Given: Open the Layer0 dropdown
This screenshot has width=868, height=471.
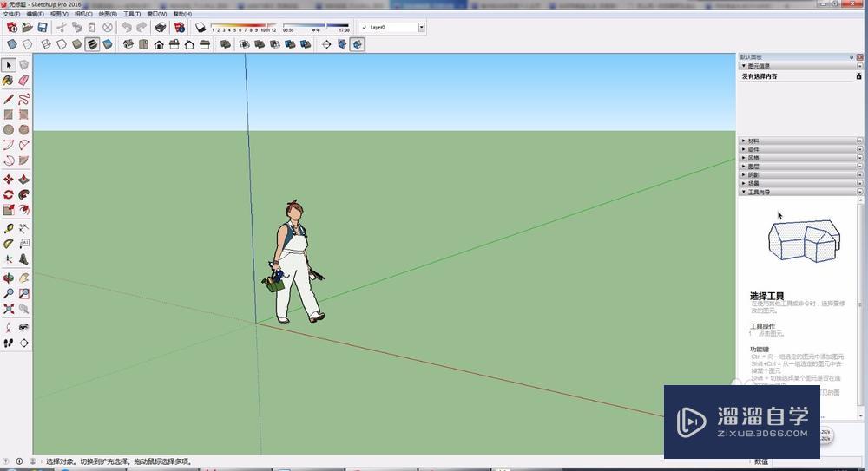Looking at the screenshot, I should pos(421,27).
